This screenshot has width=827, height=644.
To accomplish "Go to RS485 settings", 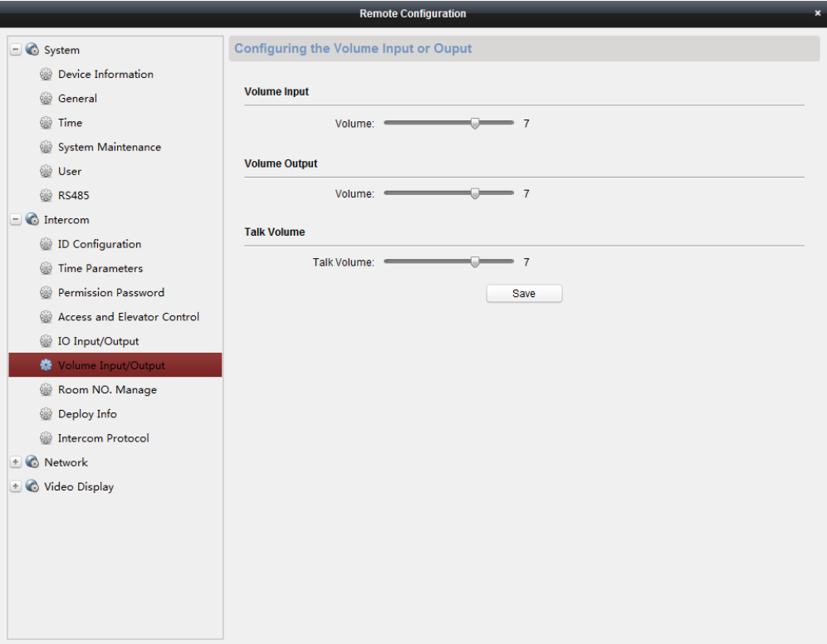I will tap(73, 196).
